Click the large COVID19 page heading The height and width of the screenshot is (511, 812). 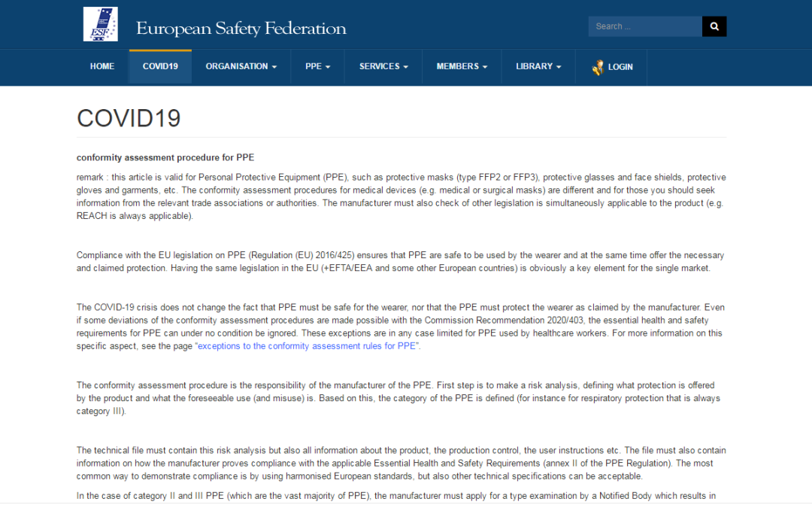pyautogui.click(x=129, y=118)
